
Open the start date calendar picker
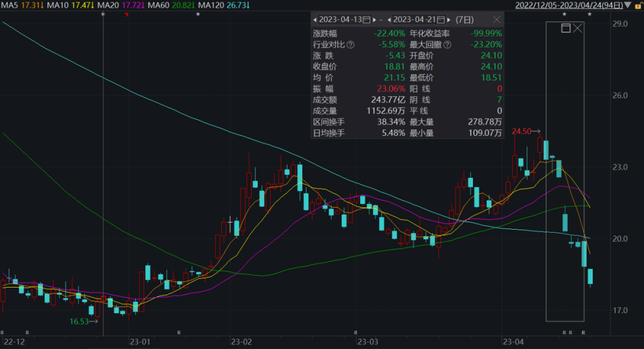(x=366, y=20)
